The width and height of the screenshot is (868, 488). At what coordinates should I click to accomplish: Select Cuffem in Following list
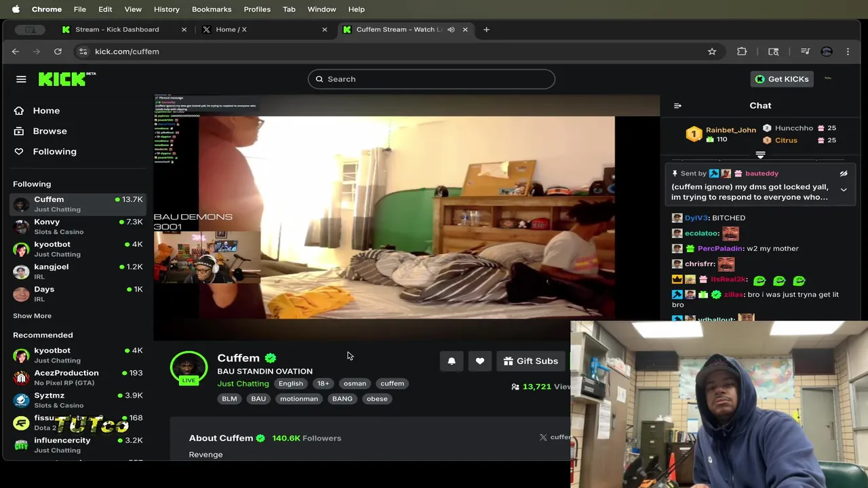pos(78,204)
